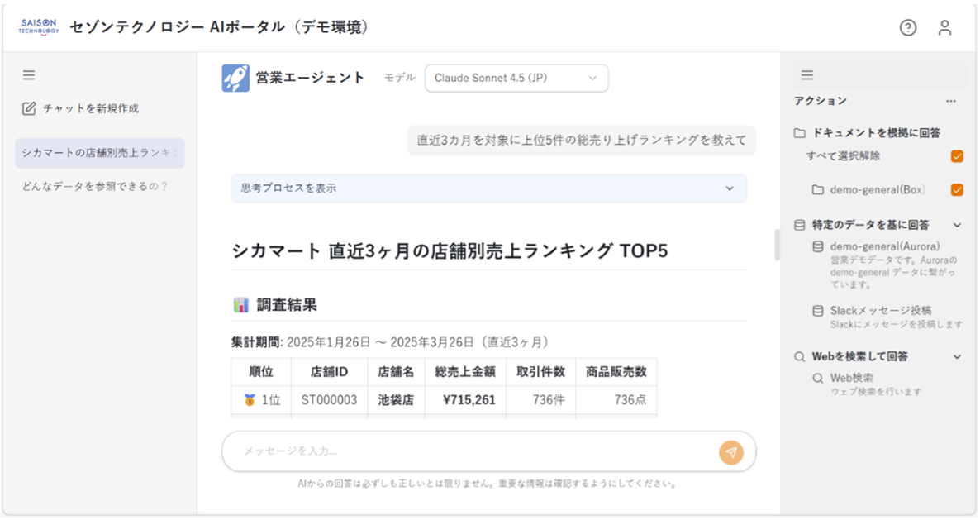Click magnifier icon beside Webを検索して回答
The height and width of the screenshot is (520, 980).
pos(799,357)
